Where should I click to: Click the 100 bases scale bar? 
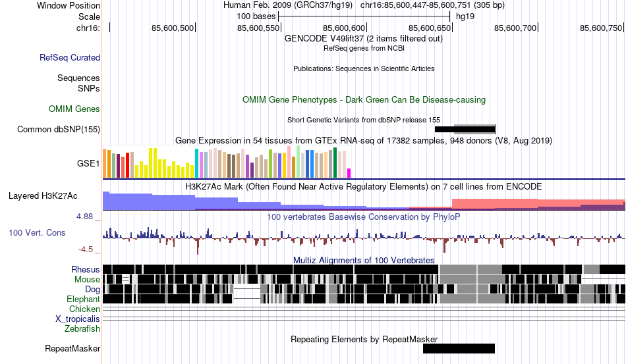[364, 16]
